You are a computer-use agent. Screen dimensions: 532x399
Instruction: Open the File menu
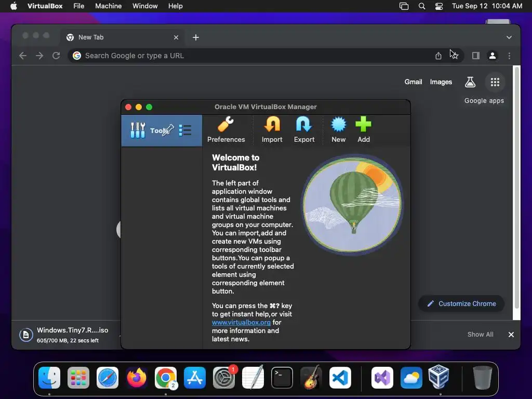coord(79,6)
